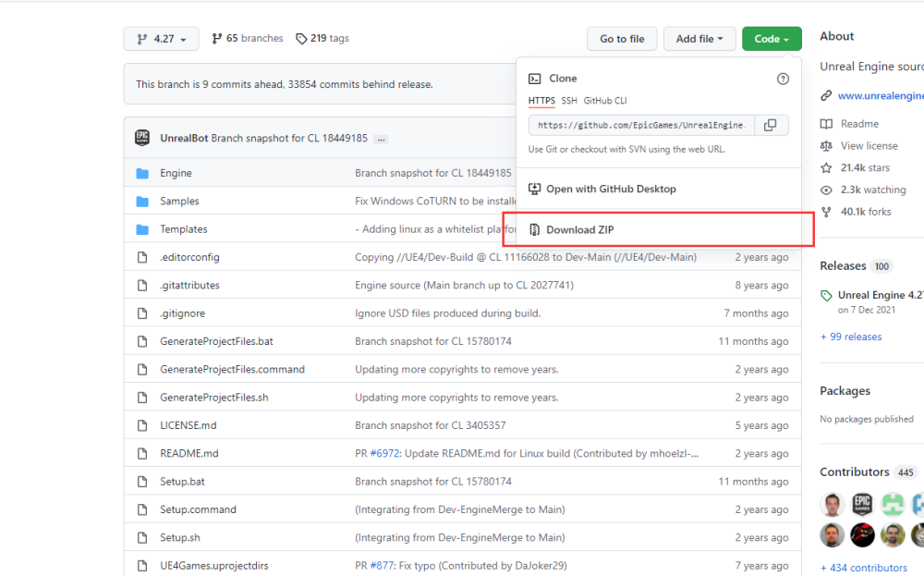
Task: Toggle the green Code dropdown button
Action: click(772, 39)
